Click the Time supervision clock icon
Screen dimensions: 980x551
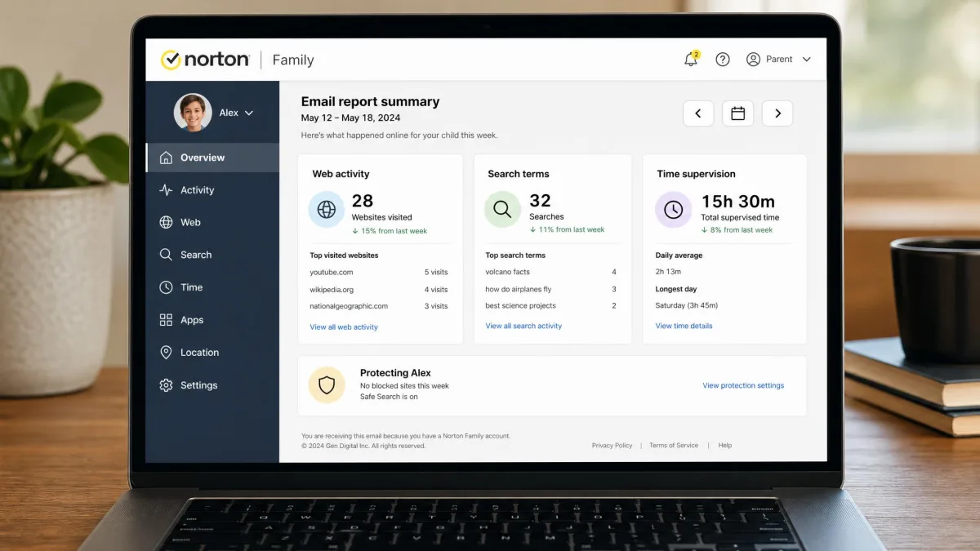[673, 210]
